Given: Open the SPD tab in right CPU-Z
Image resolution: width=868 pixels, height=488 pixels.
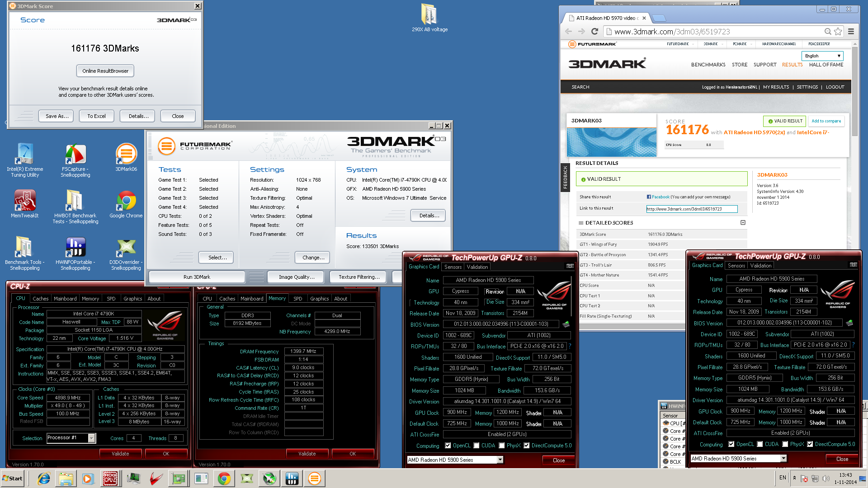Looking at the screenshot, I should [297, 299].
